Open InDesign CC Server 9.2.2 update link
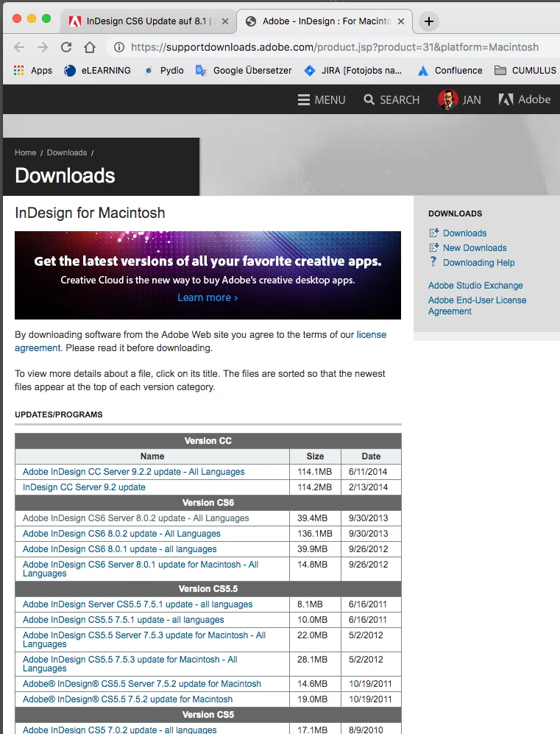Viewport: 560px width, 734px height. (x=133, y=472)
